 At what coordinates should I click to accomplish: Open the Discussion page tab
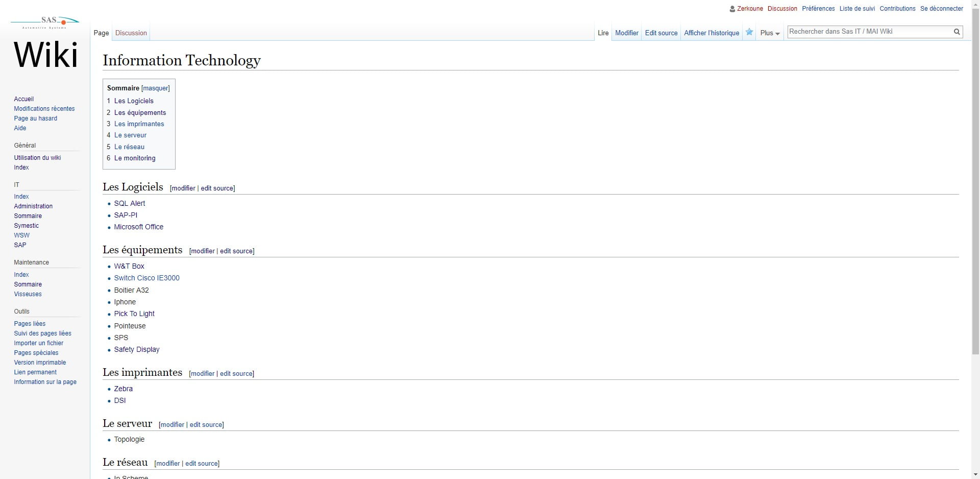(131, 33)
